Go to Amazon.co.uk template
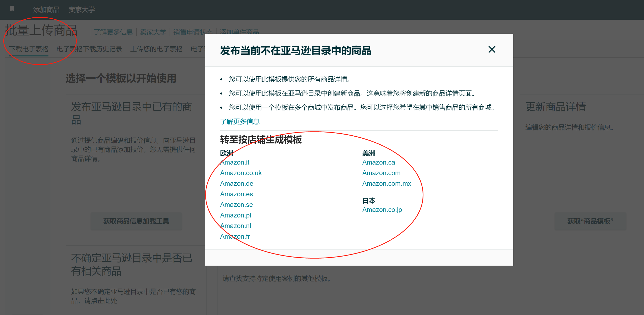This screenshot has width=644, height=315. tap(241, 173)
